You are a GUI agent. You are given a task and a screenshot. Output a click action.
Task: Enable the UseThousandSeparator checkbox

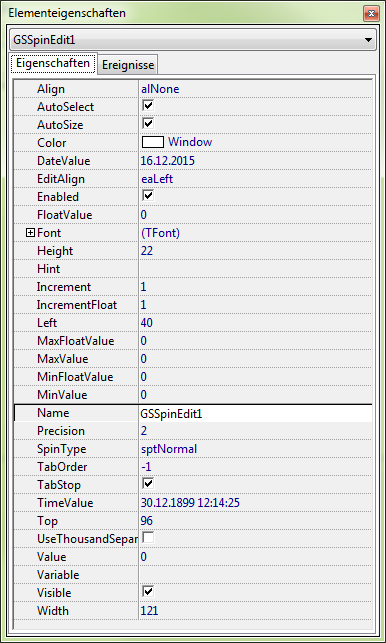[148, 539]
